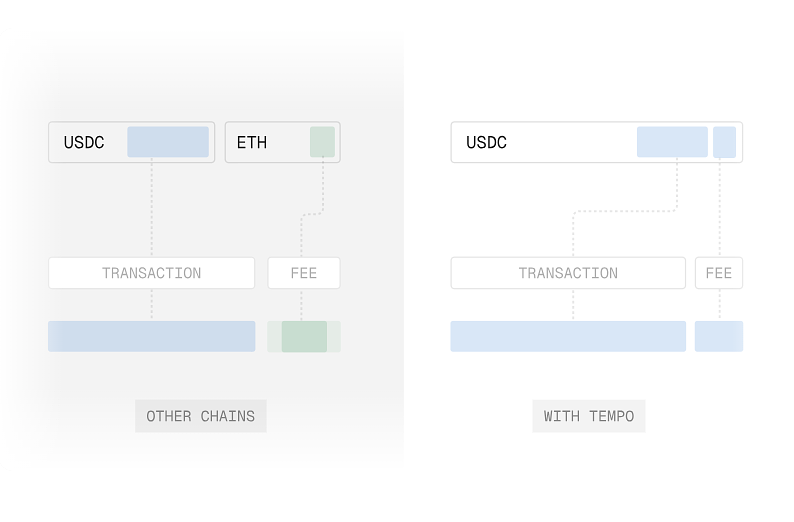Select the blue transaction bar above OTHER CHAINS
The image size is (794, 522).
[151, 336]
